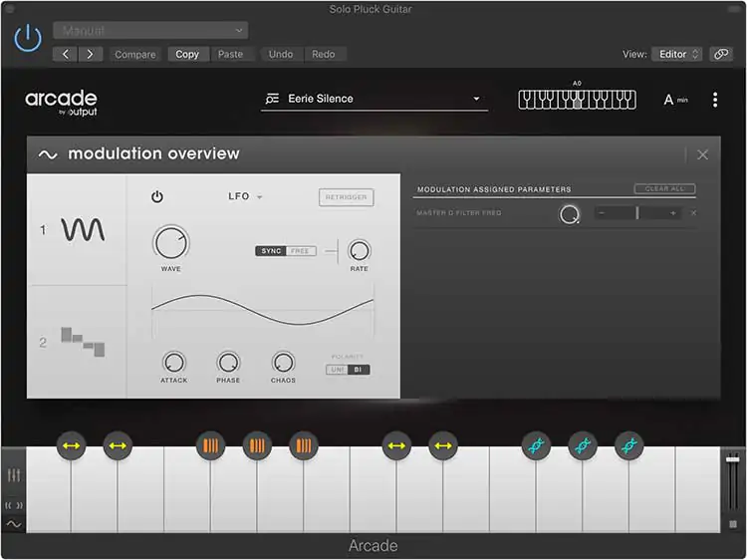Screen dimensions: 747x560
Task: Open the LFO type dropdown
Action: click(245, 196)
